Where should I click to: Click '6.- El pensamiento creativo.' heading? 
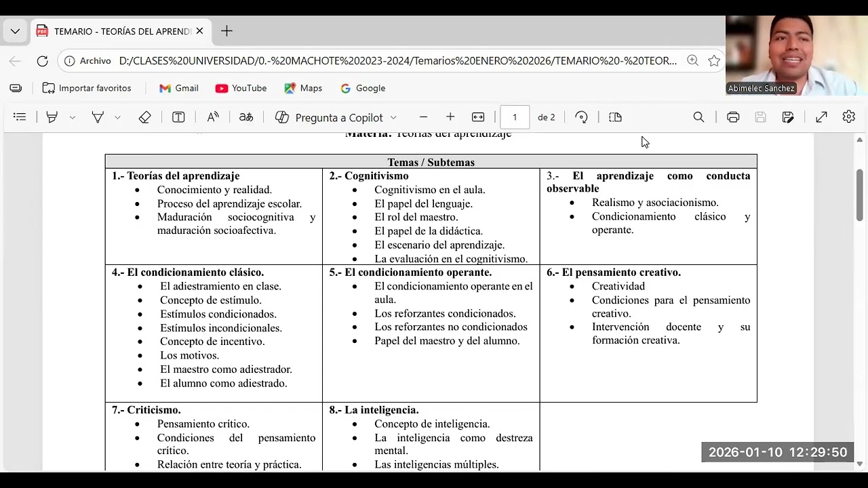(x=614, y=272)
